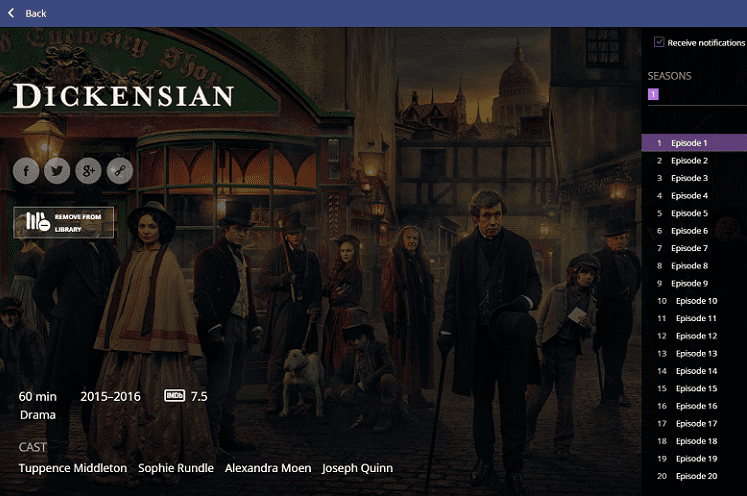Select Episode 18 row
Viewport: 747px width, 496px height.
pyautogui.click(x=694, y=441)
